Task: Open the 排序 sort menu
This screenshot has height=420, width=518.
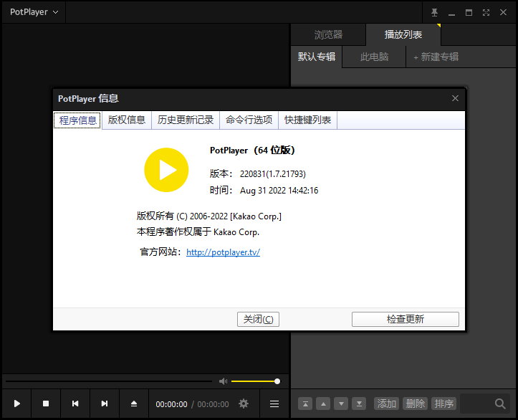Action: tap(444, 404)
